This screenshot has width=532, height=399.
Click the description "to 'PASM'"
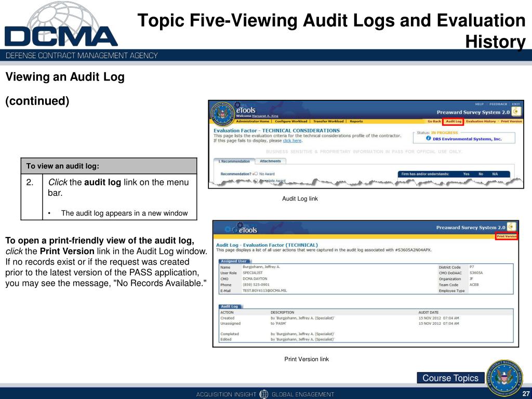[x=278, y=323]
